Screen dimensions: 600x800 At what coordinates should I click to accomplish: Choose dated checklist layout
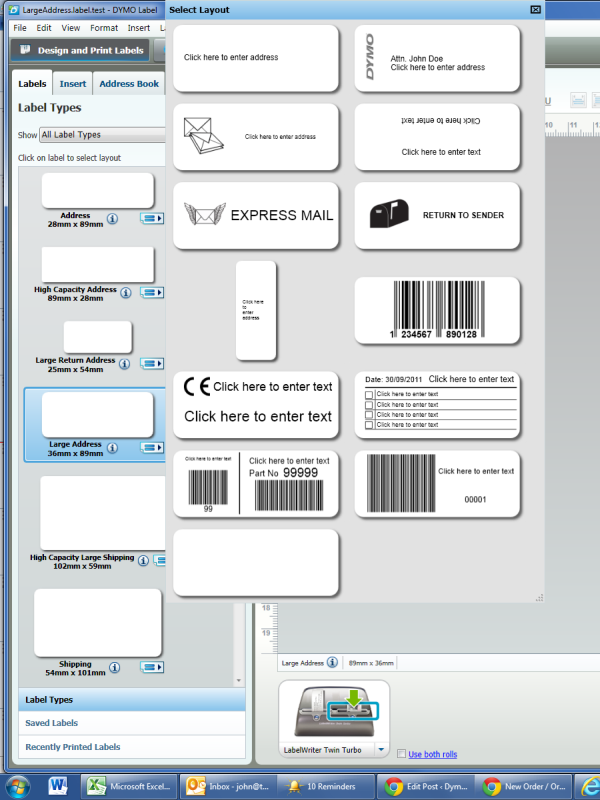coord(437,405)
